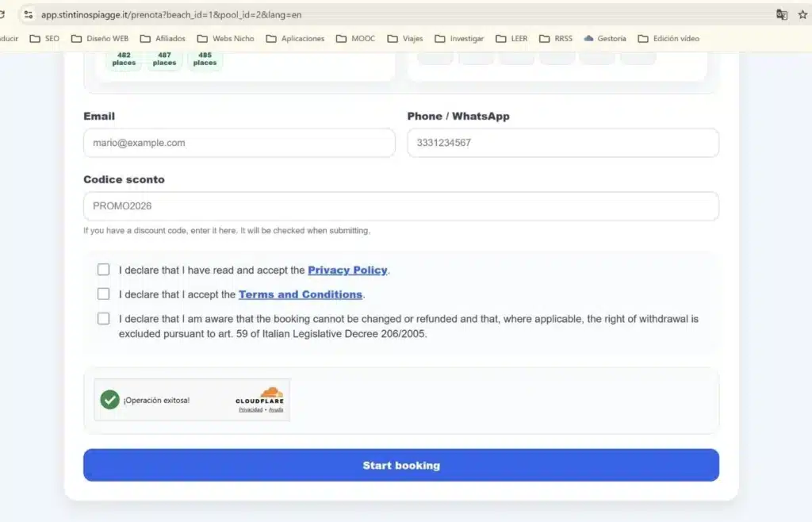812x522 pixels.
Task: Focus the Email input field
Action: click(x=239, y=143)
